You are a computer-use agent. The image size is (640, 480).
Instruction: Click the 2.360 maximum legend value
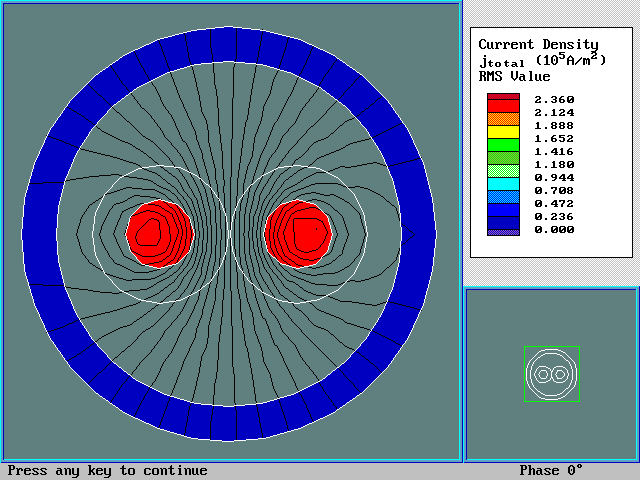[x=554, y=99]
